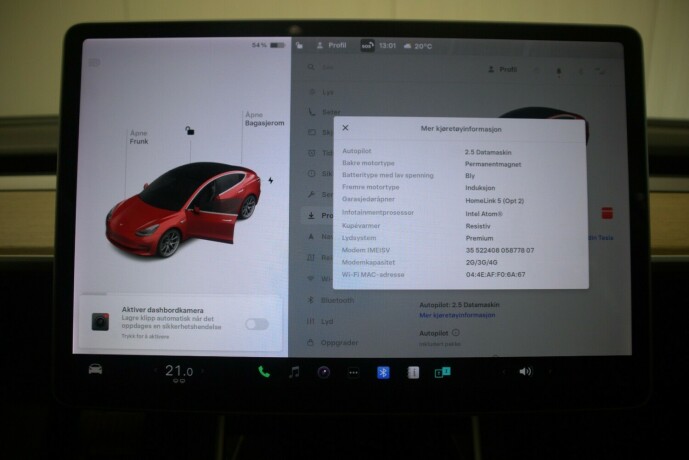Tap the SOS icon in the status bar

tap(367, 46)
